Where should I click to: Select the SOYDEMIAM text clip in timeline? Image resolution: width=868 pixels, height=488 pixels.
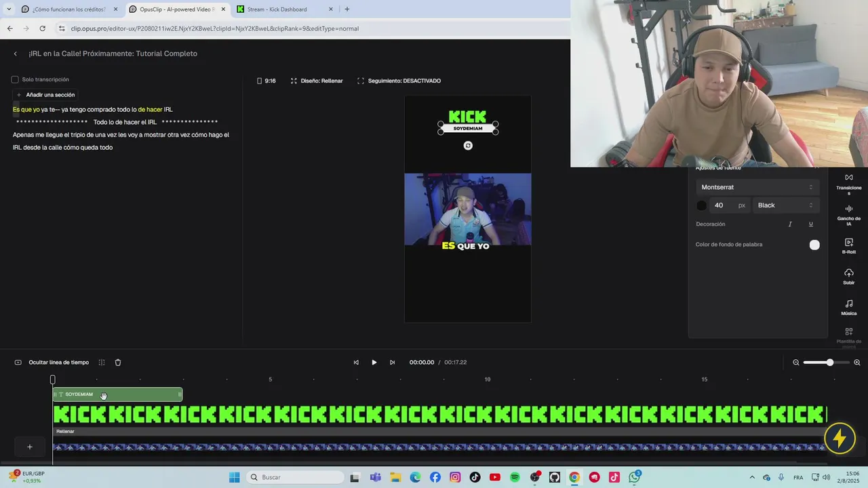tap(117, 394)
